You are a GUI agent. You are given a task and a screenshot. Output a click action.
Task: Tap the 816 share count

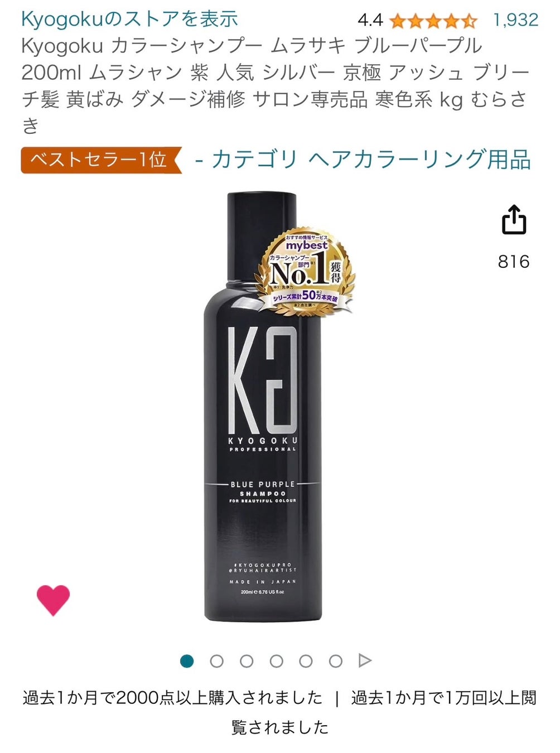click(x=514, y=262)
